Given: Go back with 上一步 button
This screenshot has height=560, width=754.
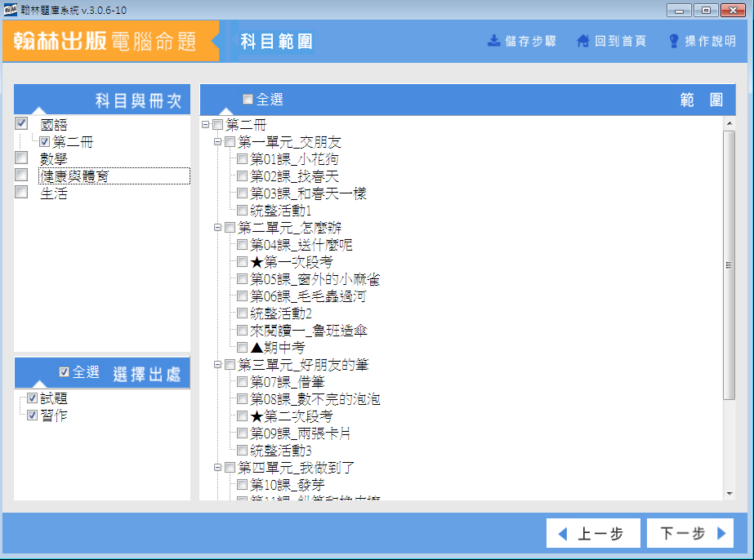Looking at the screenshot, I should coord(593,533).
